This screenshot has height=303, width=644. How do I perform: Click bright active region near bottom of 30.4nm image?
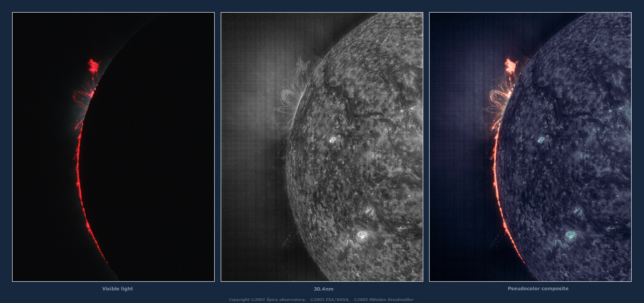tap(361, 234)
